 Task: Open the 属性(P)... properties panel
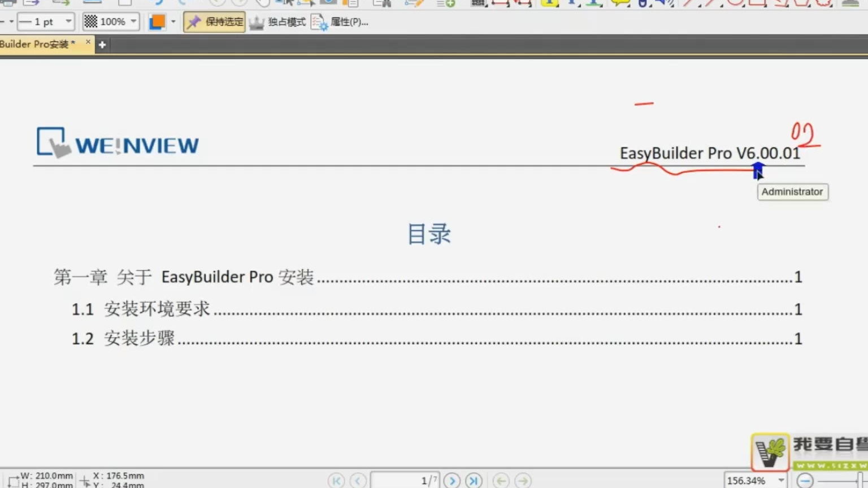[340, 22]
